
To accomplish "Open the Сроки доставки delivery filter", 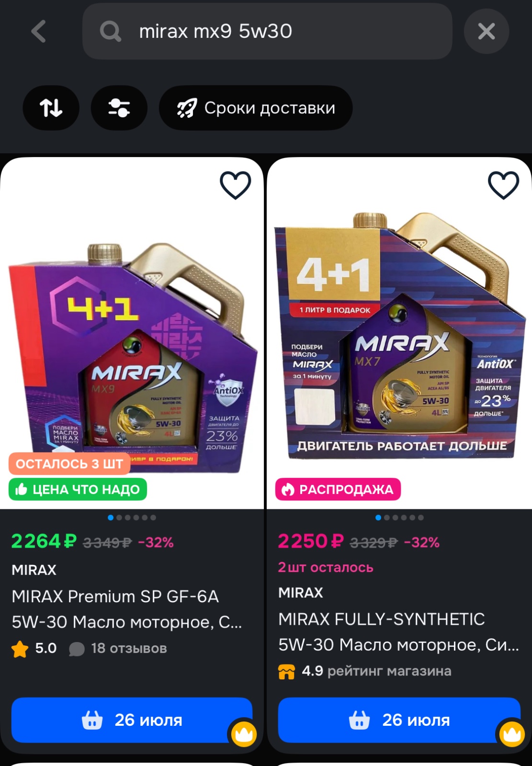I will tap(256, 108).
